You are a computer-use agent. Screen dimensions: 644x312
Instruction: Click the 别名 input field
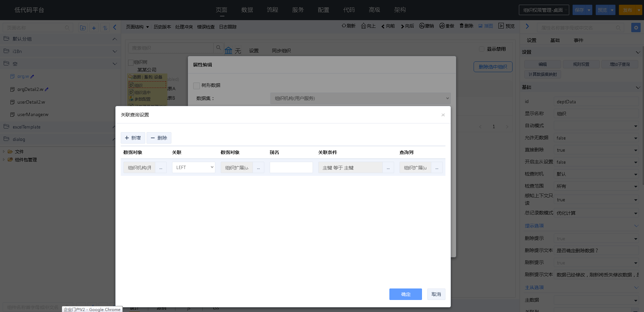[x=291, y=167]
